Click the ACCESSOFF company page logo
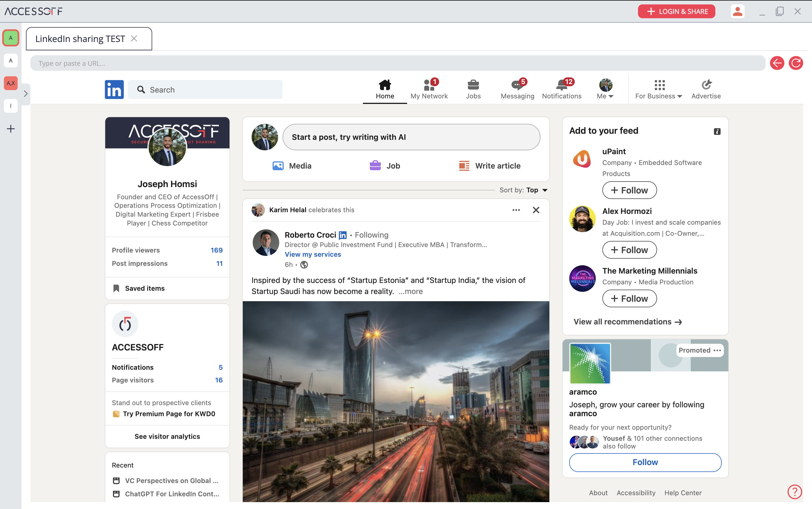 click(x=125, y=324)
